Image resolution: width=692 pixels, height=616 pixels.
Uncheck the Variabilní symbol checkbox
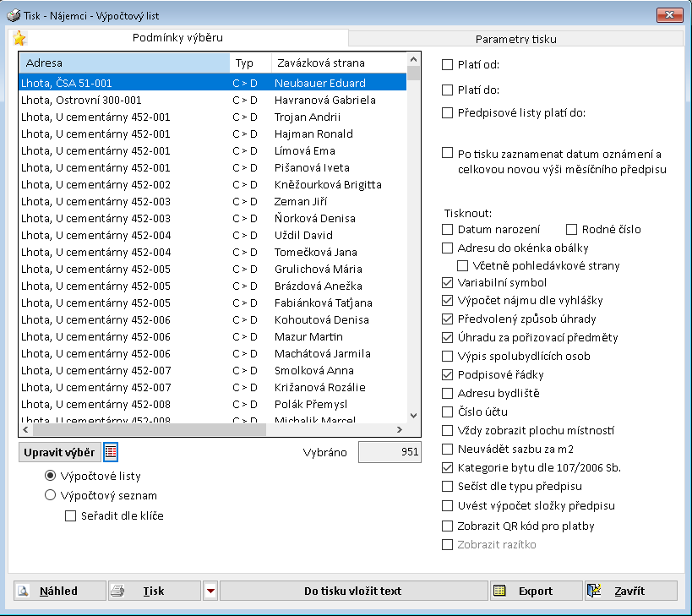(x=448, y=282)
